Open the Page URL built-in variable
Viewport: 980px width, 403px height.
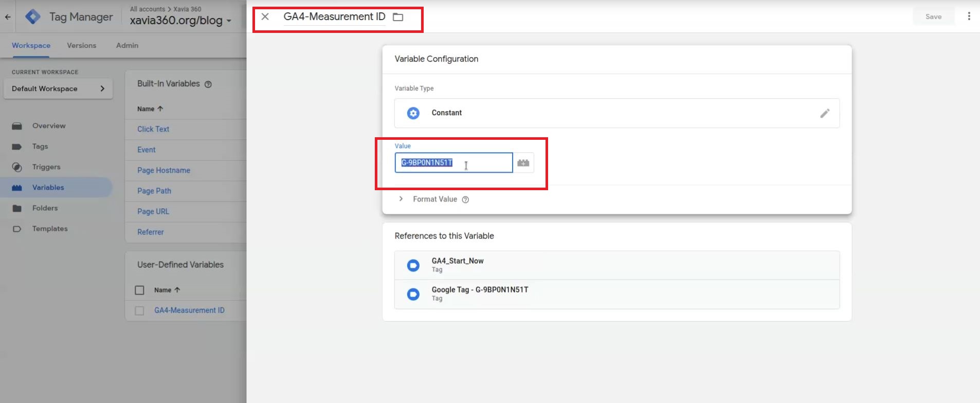click(153, 211)
